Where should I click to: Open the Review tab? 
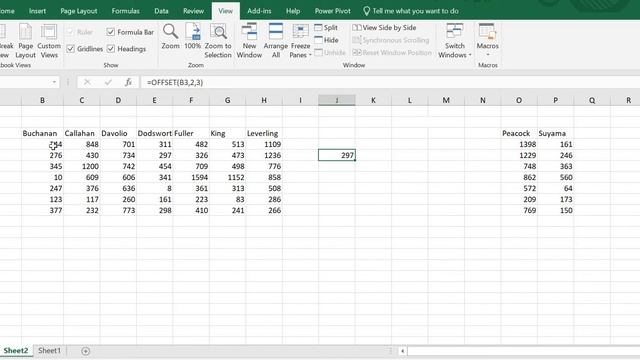[x=193, y=11]
